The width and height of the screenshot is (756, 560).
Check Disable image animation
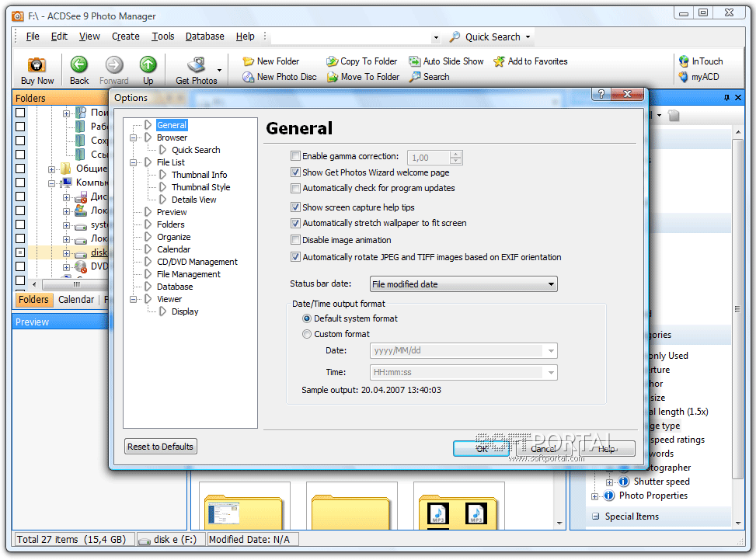pos(295,239)
